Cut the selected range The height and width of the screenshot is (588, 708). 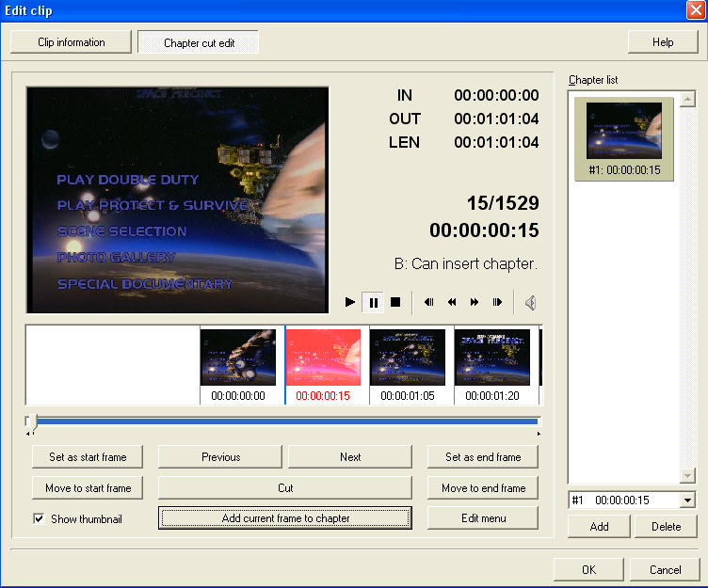[x=285, y=488]
